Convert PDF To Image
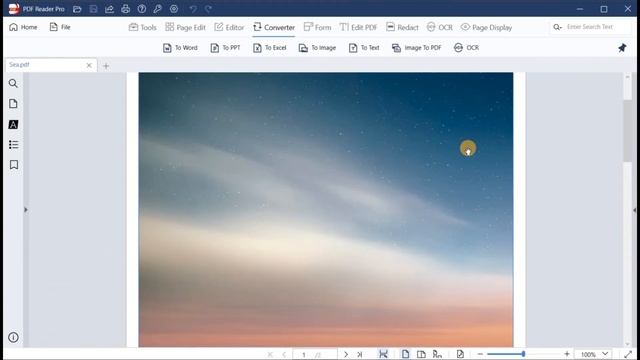640x360 pixels. (318, 48)
